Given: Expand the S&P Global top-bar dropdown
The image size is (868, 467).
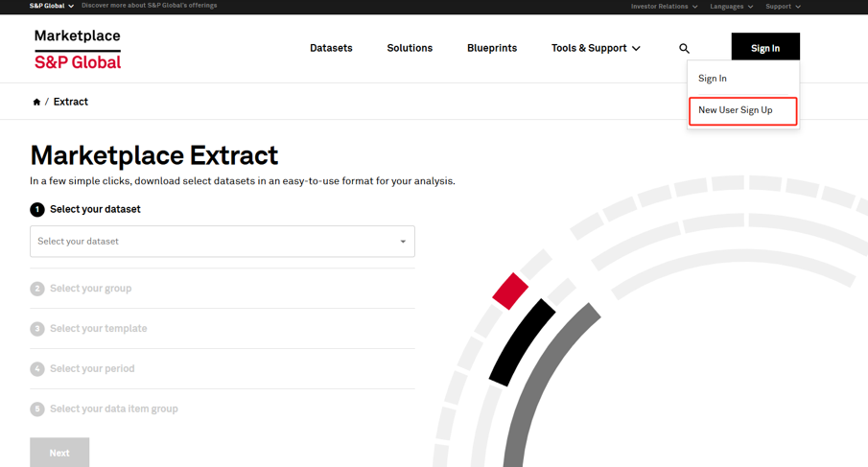Looking at the screenshot, I should (x=52, y=6).
